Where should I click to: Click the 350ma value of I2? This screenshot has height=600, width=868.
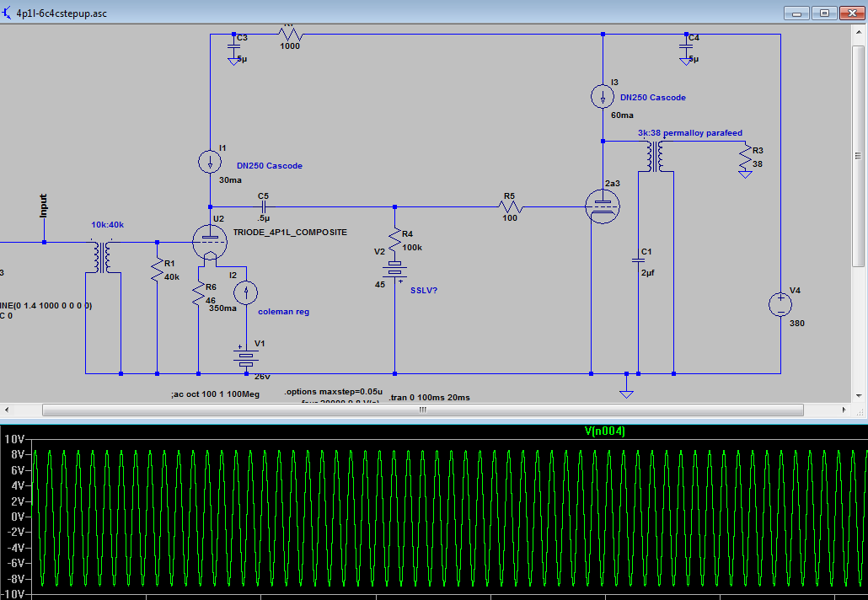(222, 308)
